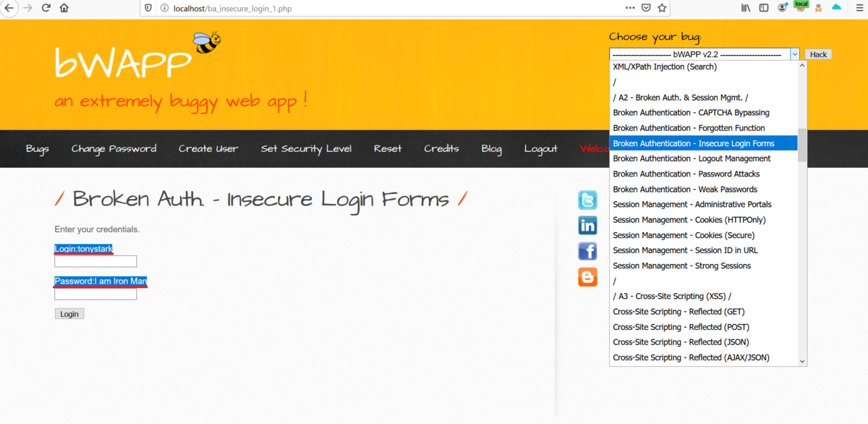868x424 pixels.
Task: Select Session Management - Cookies (HTTPOnly)
Action: 704,220
